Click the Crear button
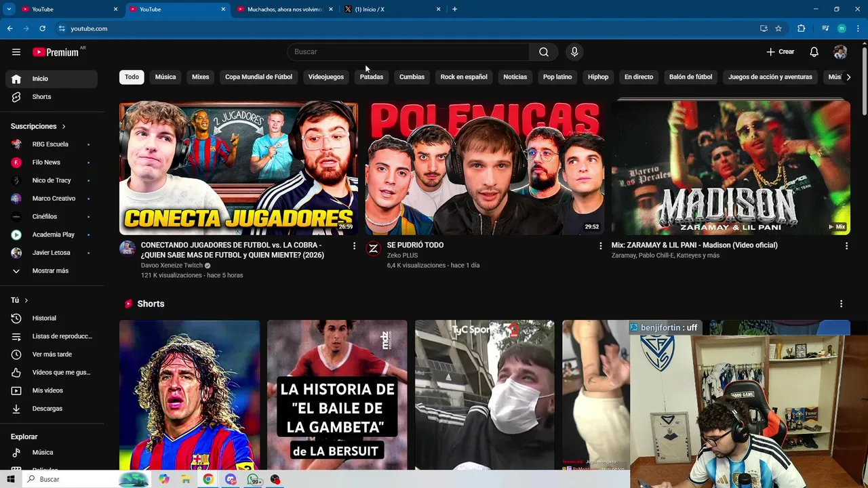 [x=781, y=52]
